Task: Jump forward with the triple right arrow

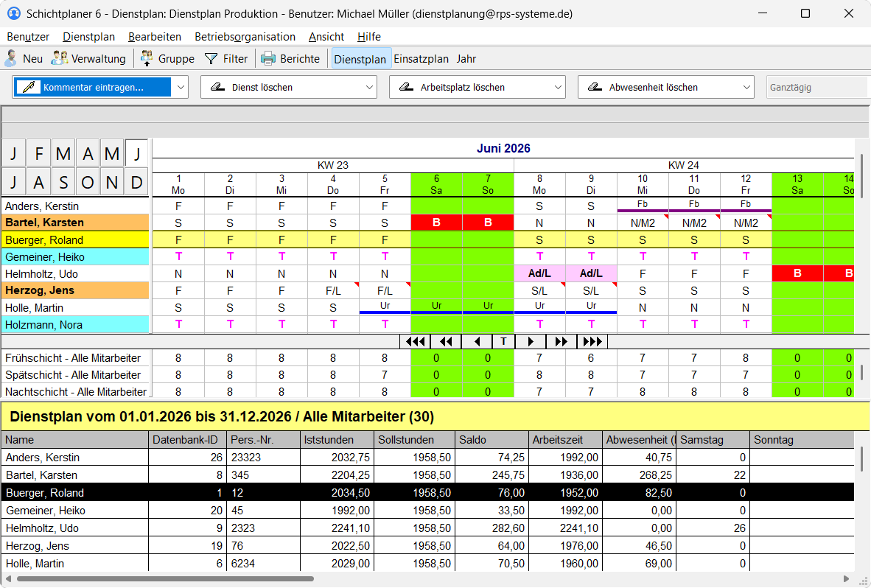Action: 592,341
